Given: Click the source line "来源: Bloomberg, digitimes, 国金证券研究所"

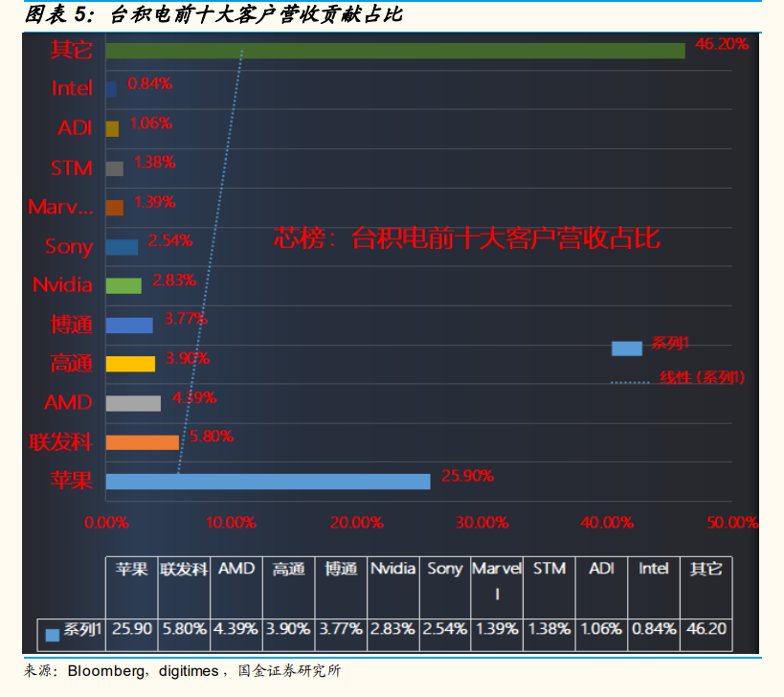Looking at the screenshot, I should [x=182, y=670].
